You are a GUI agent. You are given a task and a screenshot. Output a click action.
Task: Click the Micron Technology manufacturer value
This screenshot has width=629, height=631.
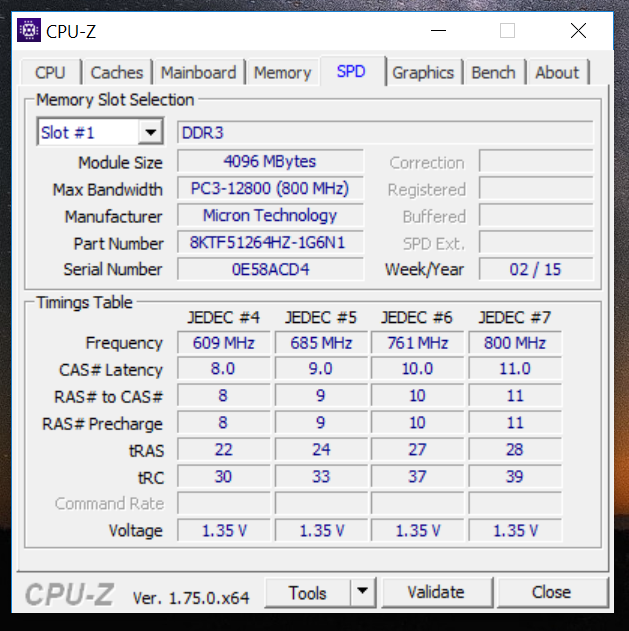(x=270, y=215)
